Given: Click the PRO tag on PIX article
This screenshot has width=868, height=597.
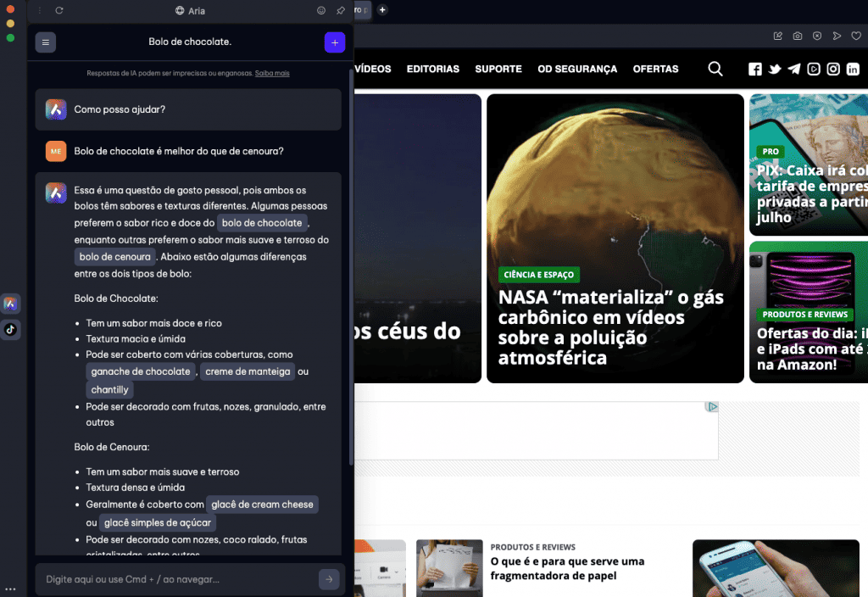Looking at the screenshot, I should point(770,151).
